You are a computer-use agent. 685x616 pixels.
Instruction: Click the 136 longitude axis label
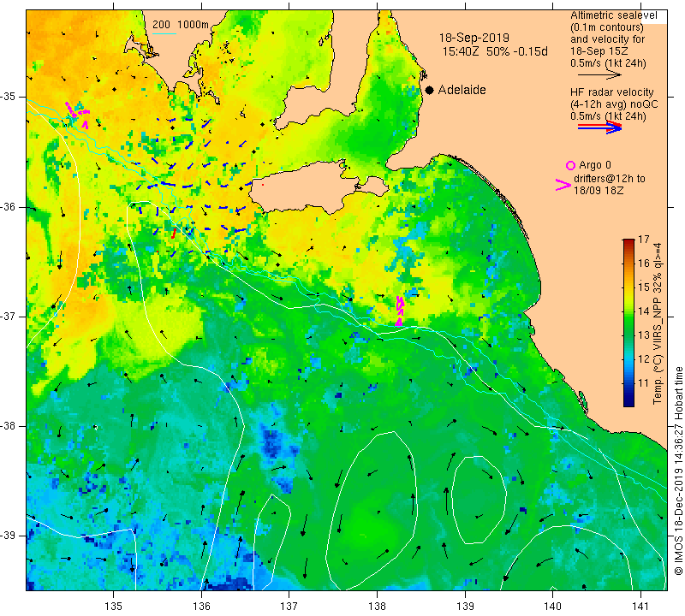pyautogui.click(x=201, y=607)
